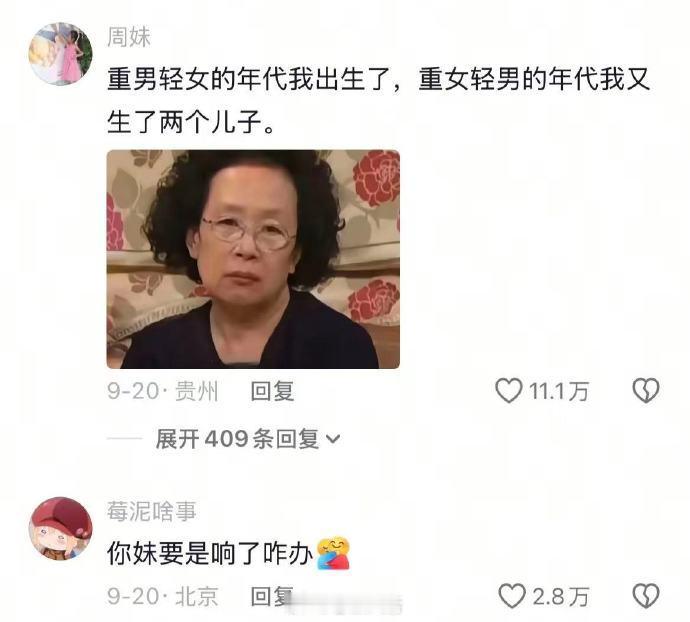Click the 2.8万 like count

561,597
